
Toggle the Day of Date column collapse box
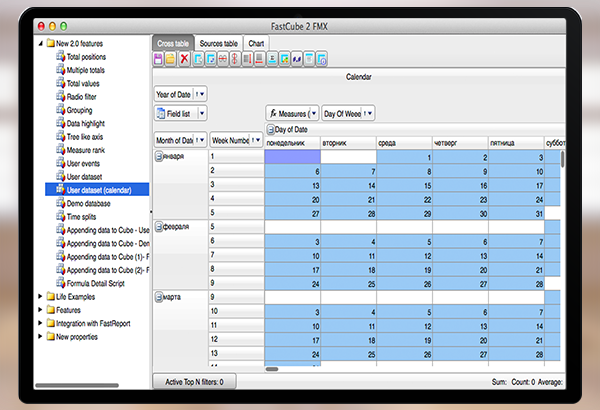270,130
